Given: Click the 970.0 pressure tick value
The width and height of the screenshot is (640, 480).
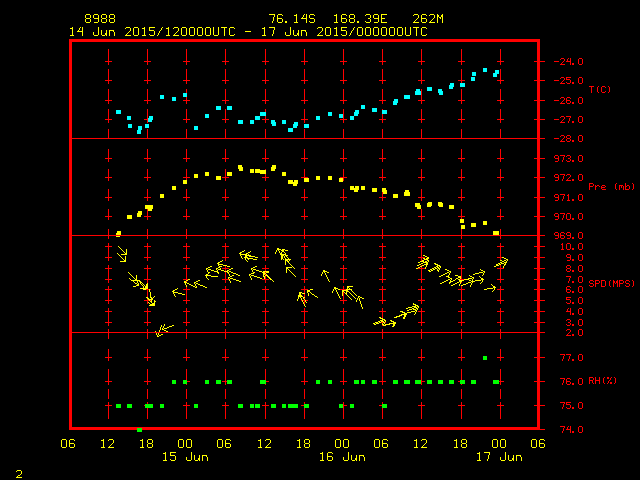Looking at the screenshot, I should [569, 216].
